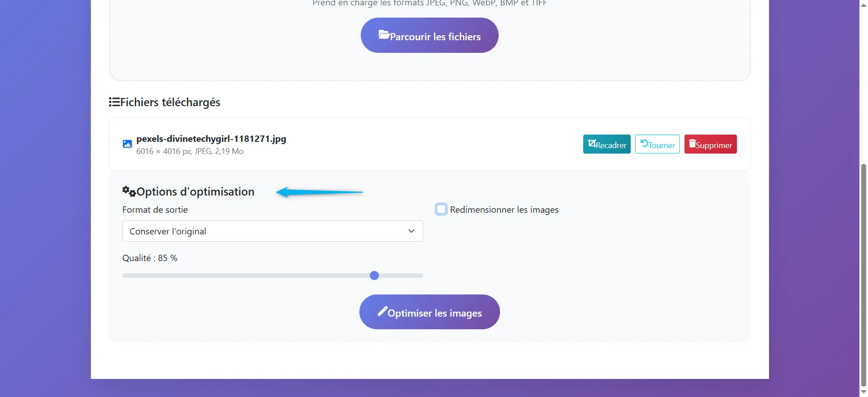Click the Recadrer crop button
Viewport: 868px width, 397px height.
click(x=607, y=144)
